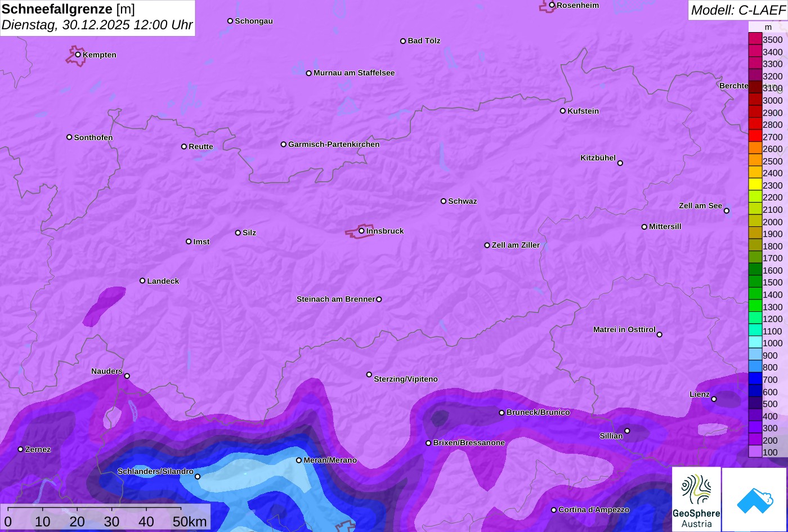Select the Kitzbühel location dot

point(620,163)
